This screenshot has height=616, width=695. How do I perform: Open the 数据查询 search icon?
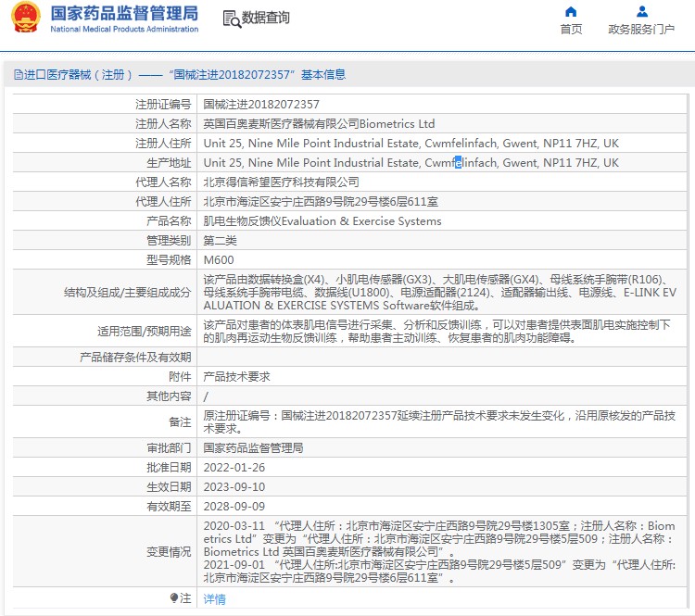tap(232, 19)
